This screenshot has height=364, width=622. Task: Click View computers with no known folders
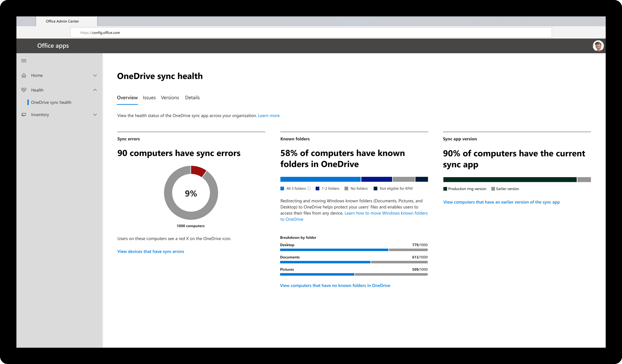tap(335, 285)
